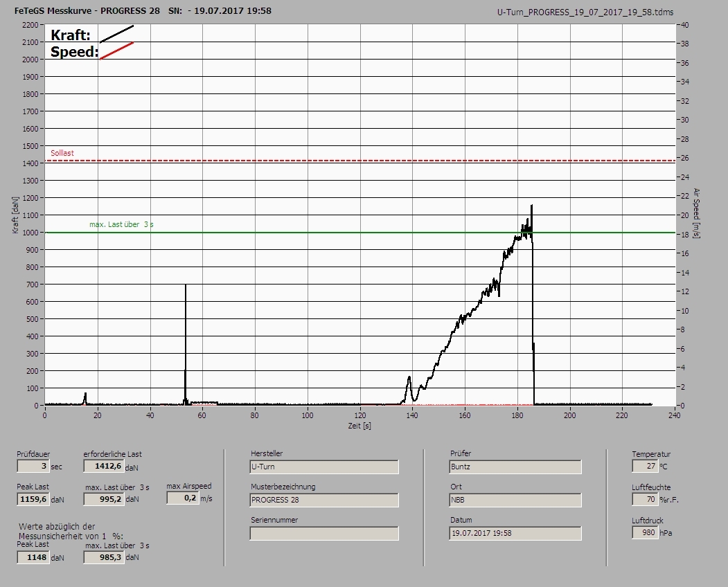The height and width of the screenshot is (587, 728).
Task: Click the 40 tick on Air Speed axis
Action: (x=684, y=25)
